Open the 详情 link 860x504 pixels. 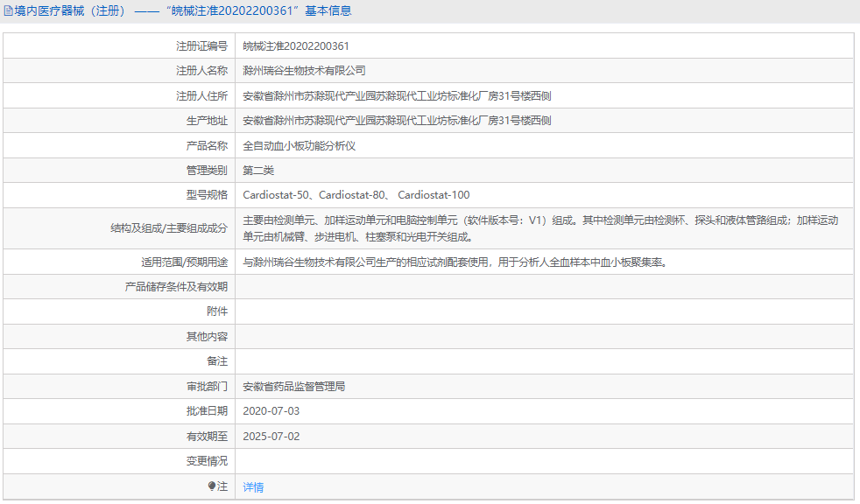(253, 487)
